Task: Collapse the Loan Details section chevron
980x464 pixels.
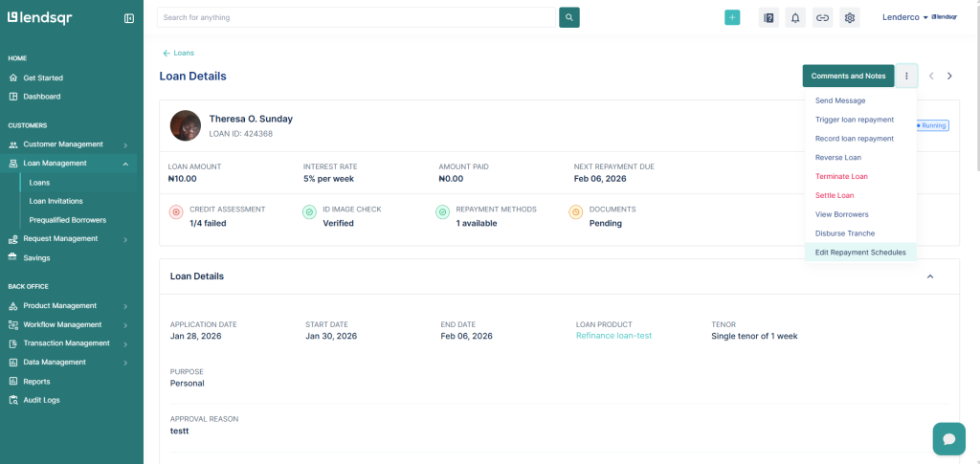Action: 930,276
